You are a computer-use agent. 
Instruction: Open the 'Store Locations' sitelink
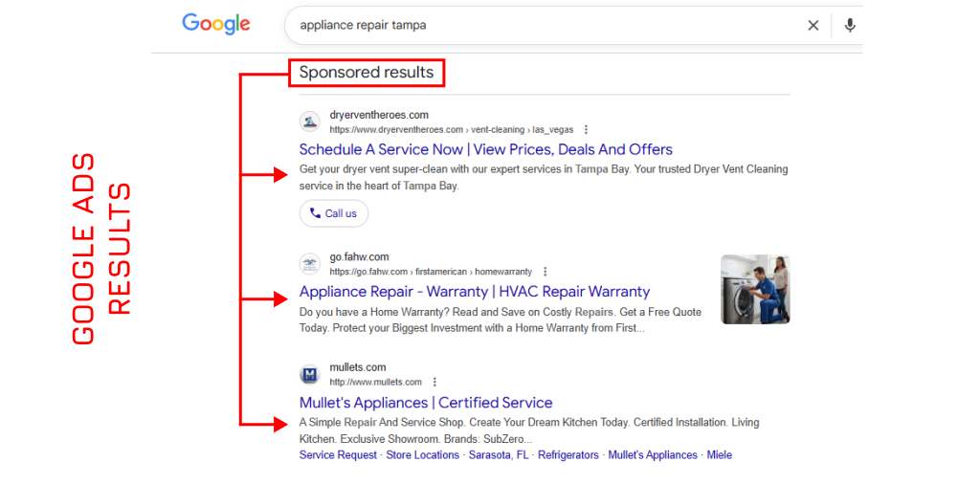point(422,455)
